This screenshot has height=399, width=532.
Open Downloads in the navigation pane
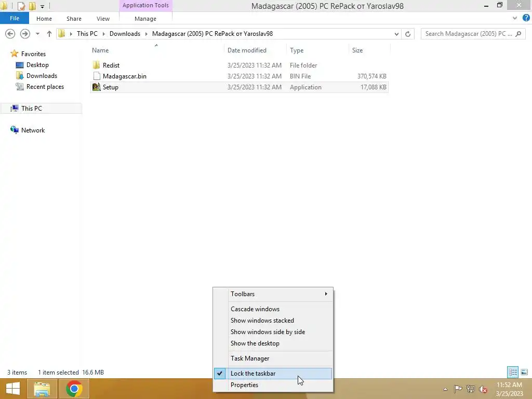click(x=42, y=76)
